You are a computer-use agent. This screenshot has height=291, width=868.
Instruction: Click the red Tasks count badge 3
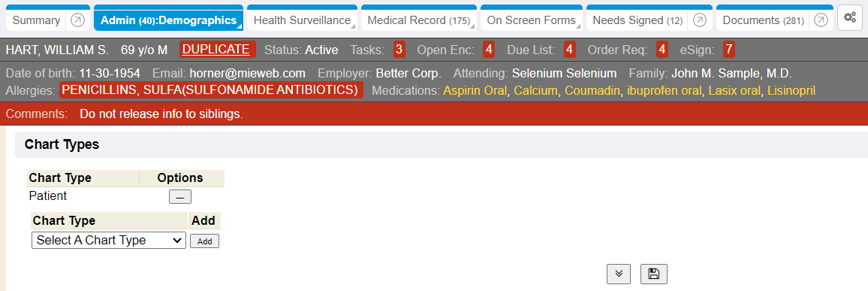[399, 50]
